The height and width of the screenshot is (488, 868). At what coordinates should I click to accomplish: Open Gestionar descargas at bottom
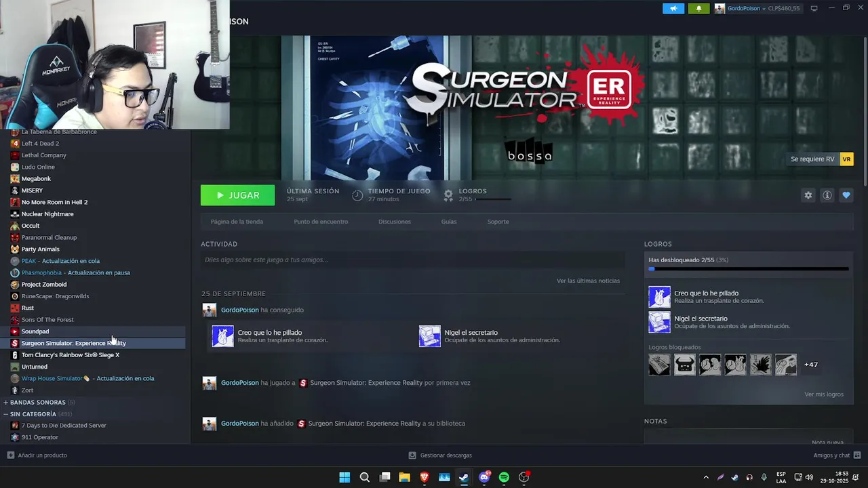440,455
